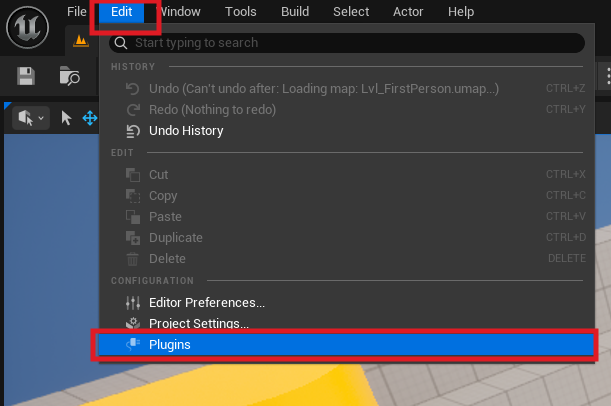The height and width of the screenshot is (406, 611).
Task: Open the Help menu
Action: [x=461, y=12]
